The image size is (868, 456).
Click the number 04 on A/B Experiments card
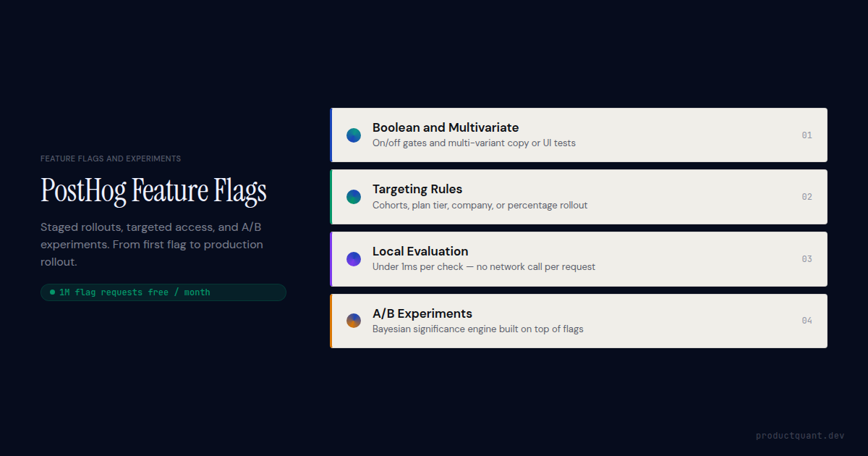tap(807, 321)
